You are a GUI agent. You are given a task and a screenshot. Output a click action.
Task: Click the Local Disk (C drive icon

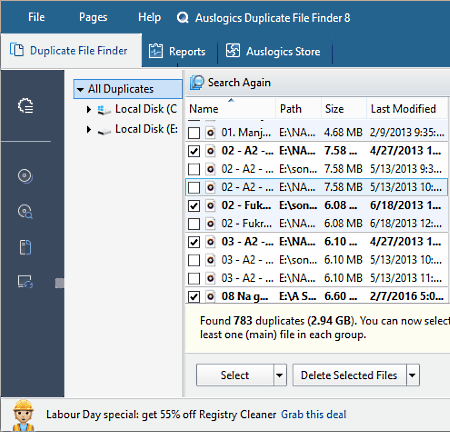(x=104, y=110)
